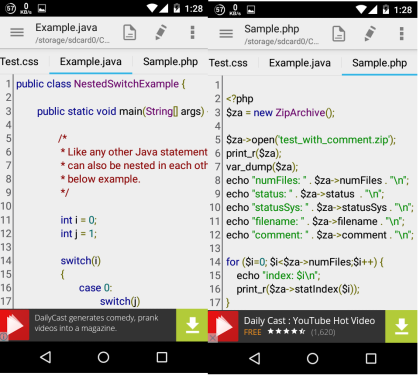420x376 pixels.
Task: Switch to Example.java tab on right screen
Action: tap(300, 63)
